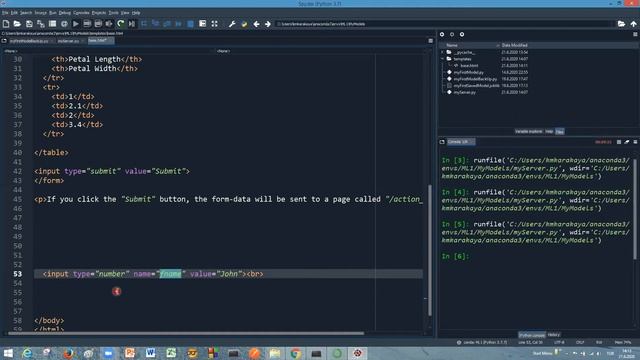The width and height of the screenshot is (640, 360).
Task: Create a new file in Spyder
Action: pos(6,24)
